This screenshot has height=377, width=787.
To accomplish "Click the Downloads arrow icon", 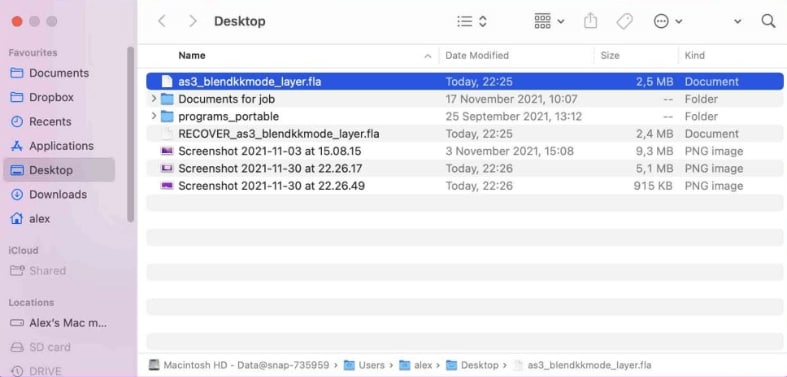I will click(x=17, y=194).
